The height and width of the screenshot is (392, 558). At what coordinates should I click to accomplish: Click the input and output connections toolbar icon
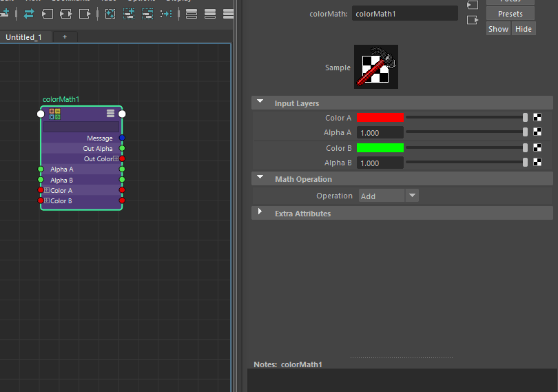pos(65,13)
